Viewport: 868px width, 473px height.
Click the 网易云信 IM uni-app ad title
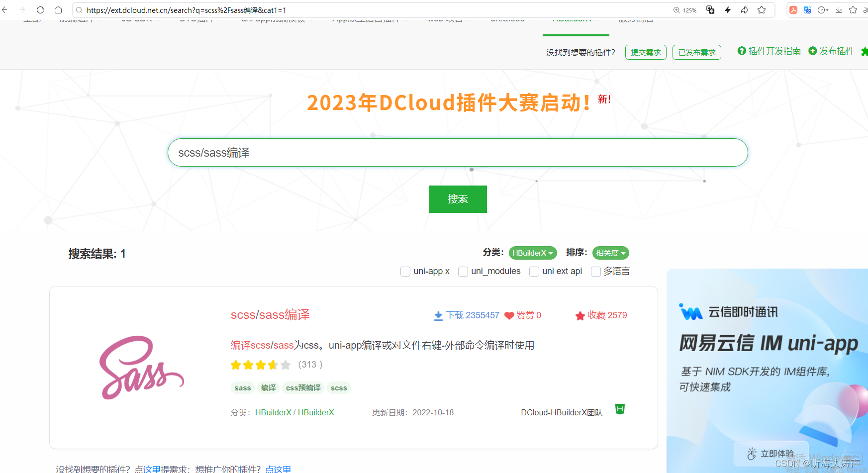[769, 343]
